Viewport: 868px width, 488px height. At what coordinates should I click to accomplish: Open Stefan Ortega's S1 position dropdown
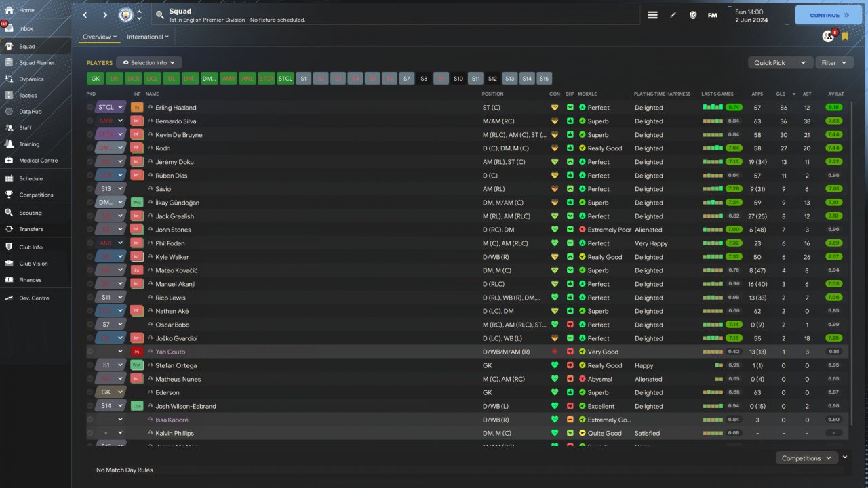(111, 365)
